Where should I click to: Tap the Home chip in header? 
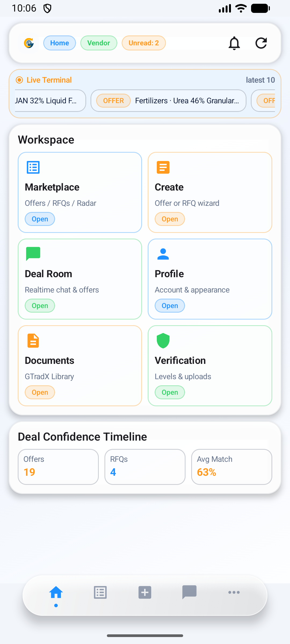point(60,43)
